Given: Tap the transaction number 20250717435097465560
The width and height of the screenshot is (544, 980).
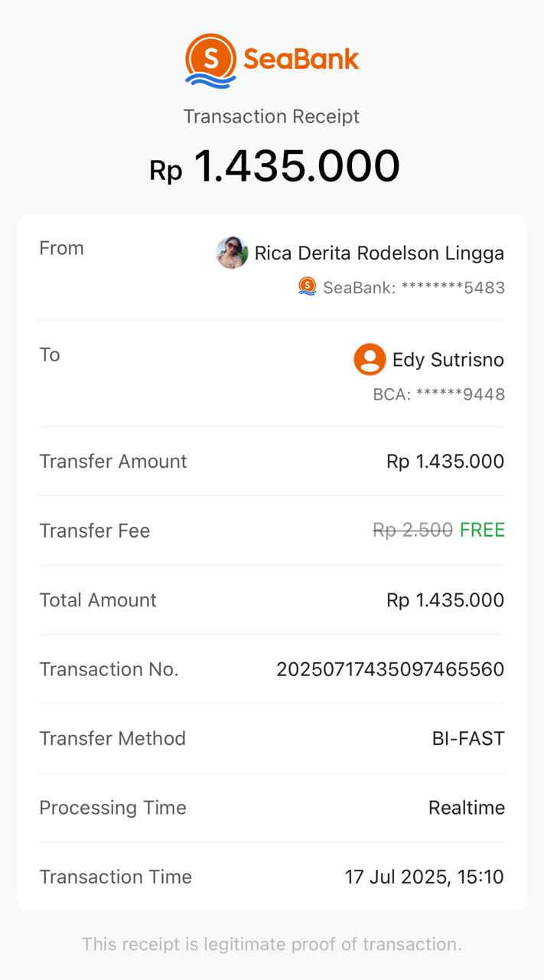Looking at the screenshot, I should tap(390, 670).
